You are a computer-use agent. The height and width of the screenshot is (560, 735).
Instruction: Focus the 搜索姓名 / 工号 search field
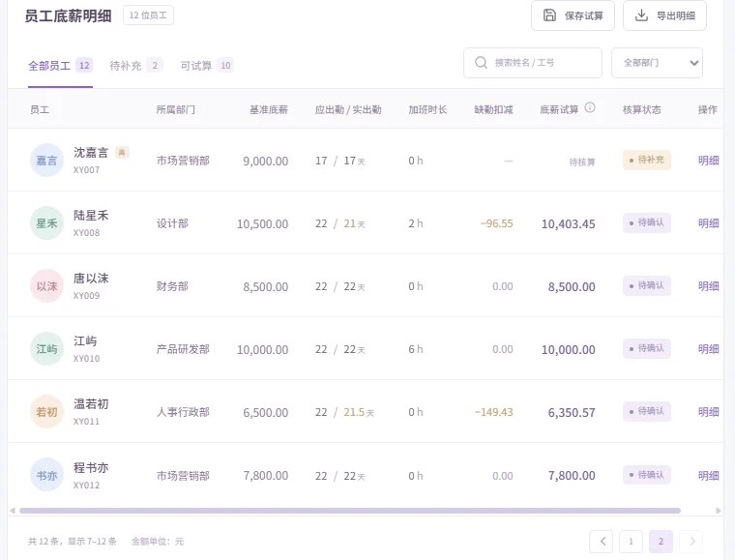pos(533,63)
